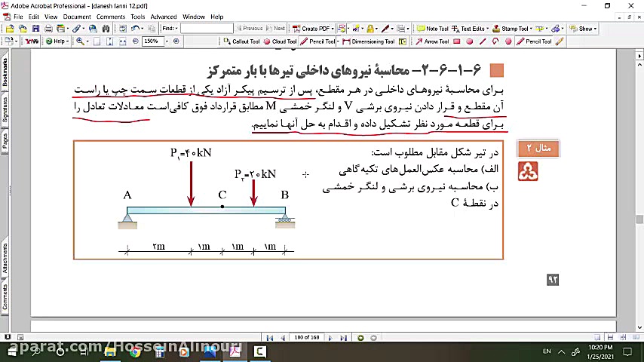Select the Polygon shape tool
Screen dimensions: 644x362
[508, 41]
